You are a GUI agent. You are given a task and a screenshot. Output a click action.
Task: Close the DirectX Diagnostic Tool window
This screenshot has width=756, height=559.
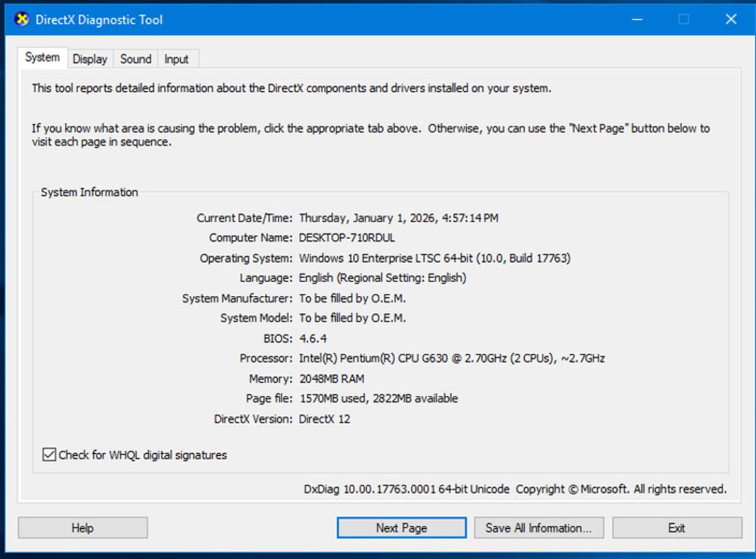[731, 20]
